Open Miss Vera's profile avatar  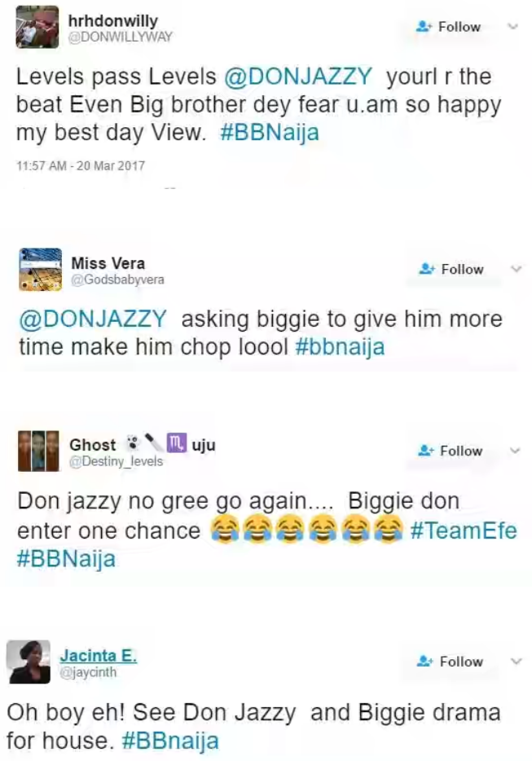[x=40, y=270]
